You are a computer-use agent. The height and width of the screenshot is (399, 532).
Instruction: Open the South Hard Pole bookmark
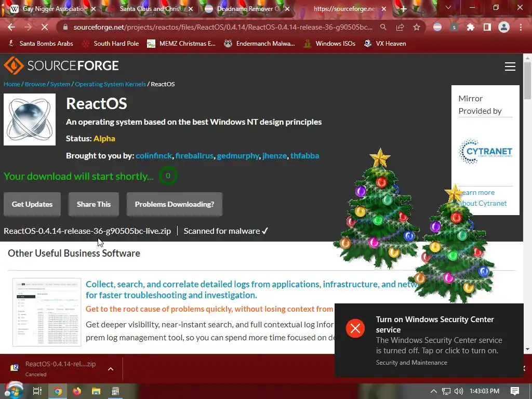tap(111, 44)
